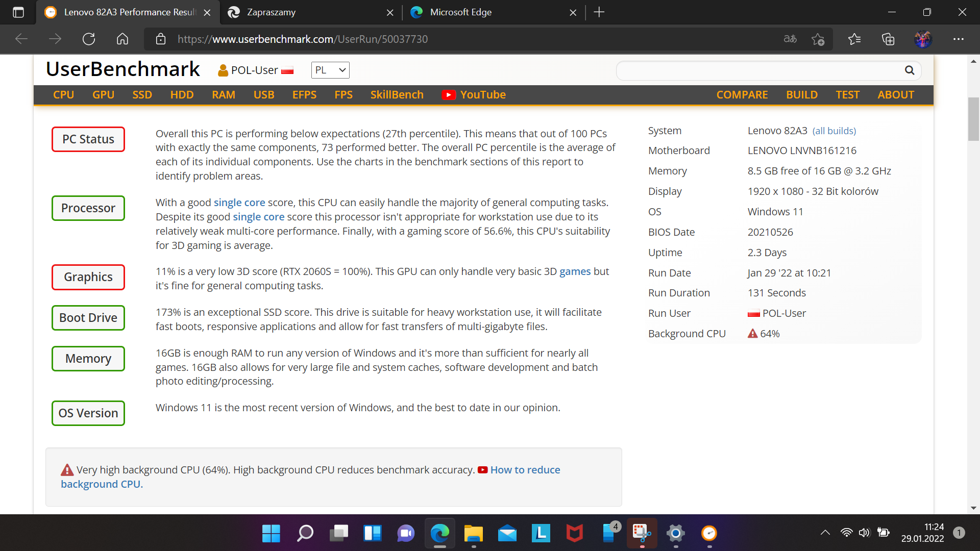Click the UserBenchmark search magnifier
980x551 pixels.
[910, 70]
